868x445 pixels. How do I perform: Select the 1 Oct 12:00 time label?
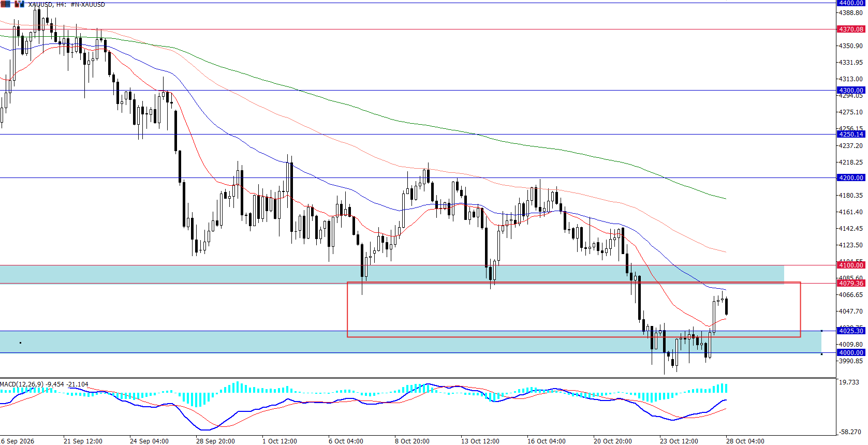point(279,441)
